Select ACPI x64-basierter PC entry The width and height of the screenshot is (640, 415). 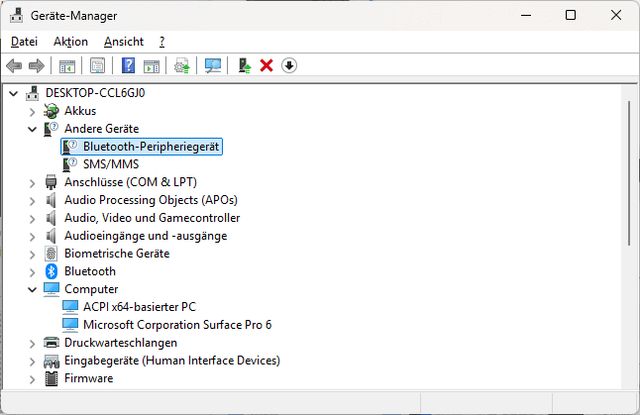[x=139, y=307]
